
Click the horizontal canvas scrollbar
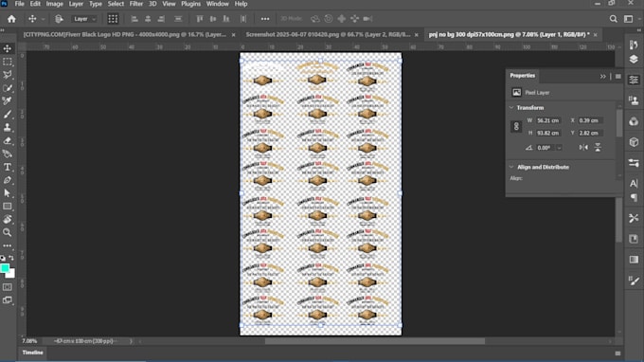point(375,341)
